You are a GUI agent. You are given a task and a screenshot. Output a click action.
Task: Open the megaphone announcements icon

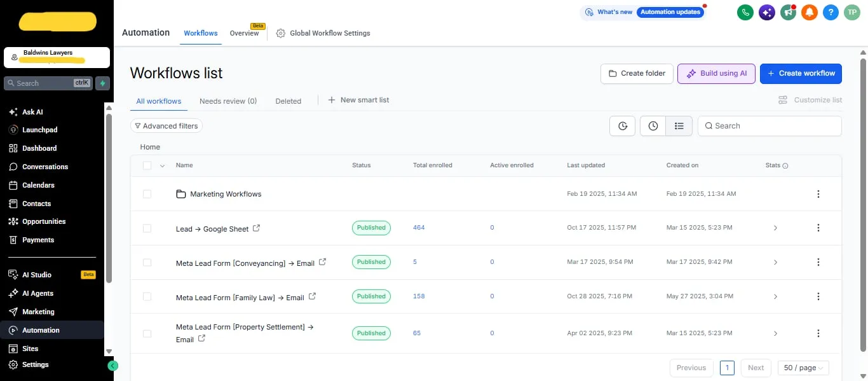[x=789, y=12]
